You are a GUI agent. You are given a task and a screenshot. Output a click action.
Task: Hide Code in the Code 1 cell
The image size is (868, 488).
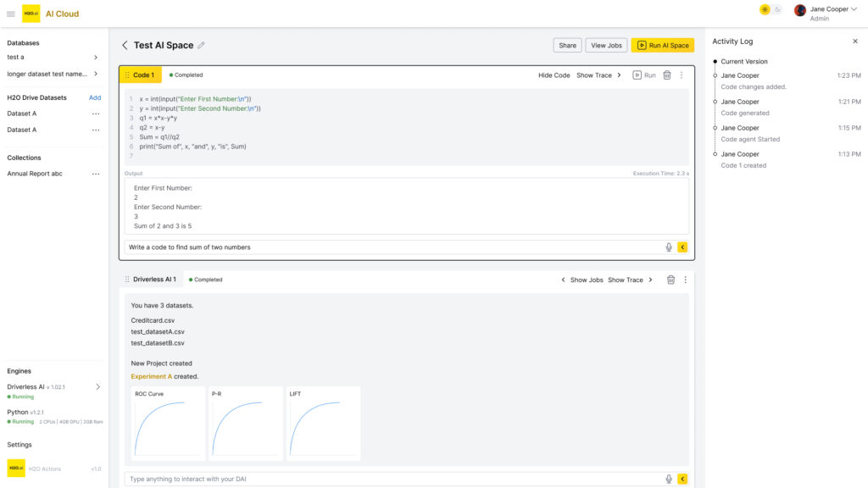554,75
